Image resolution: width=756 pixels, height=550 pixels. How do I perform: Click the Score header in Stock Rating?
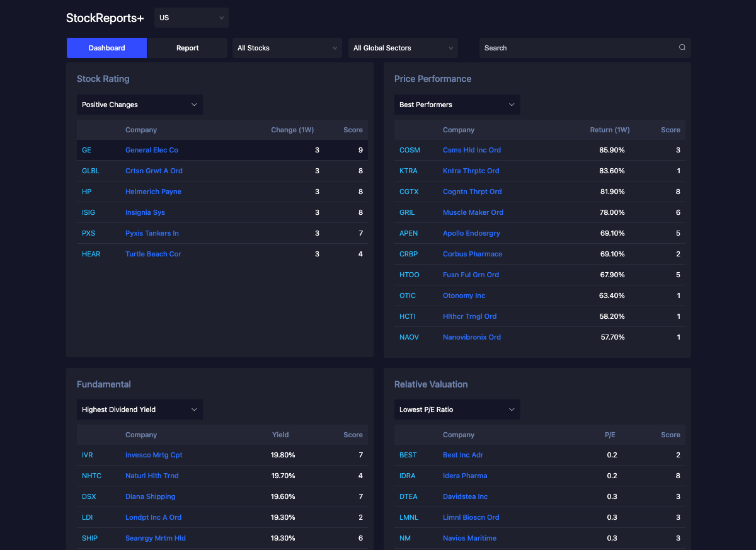click(x=353, y=130)
